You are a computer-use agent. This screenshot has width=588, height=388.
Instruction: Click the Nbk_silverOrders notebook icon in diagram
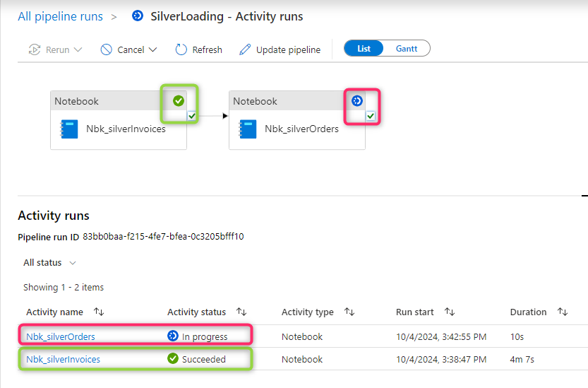pos(248,129)
